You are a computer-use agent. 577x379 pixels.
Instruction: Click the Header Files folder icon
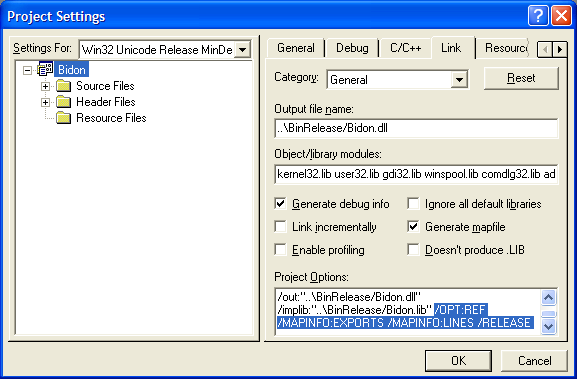click(x=63, y=102)
